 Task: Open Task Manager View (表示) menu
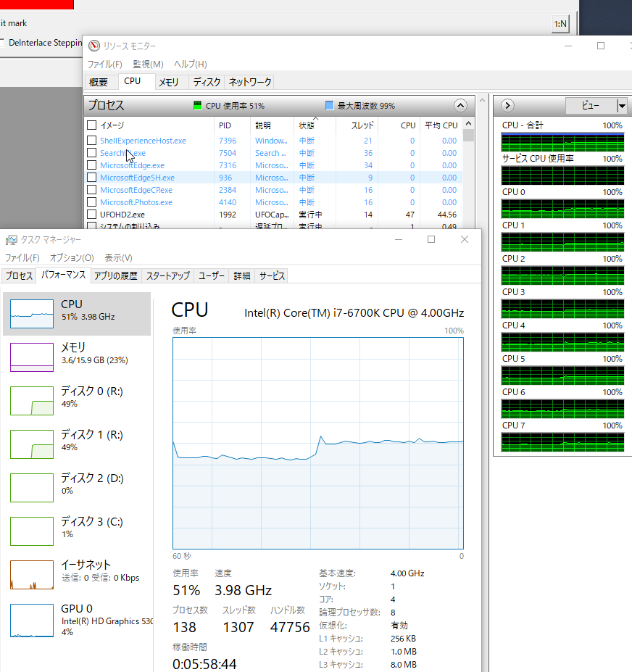coord(118,258)
